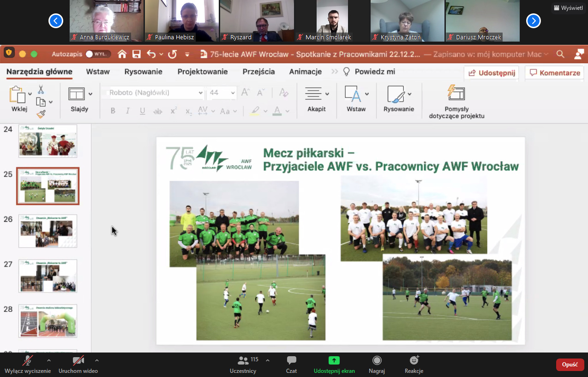The height and width of the screenshot is (377, 588).
Task: Expand the Akapit dropdown arrow
Action: (327, 94)
